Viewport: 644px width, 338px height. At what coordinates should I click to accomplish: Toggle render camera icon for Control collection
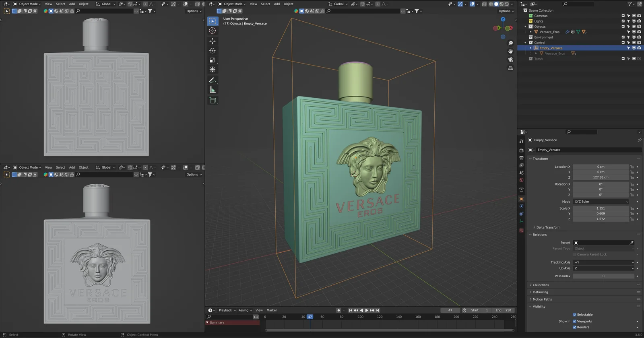tap(639, 42)
